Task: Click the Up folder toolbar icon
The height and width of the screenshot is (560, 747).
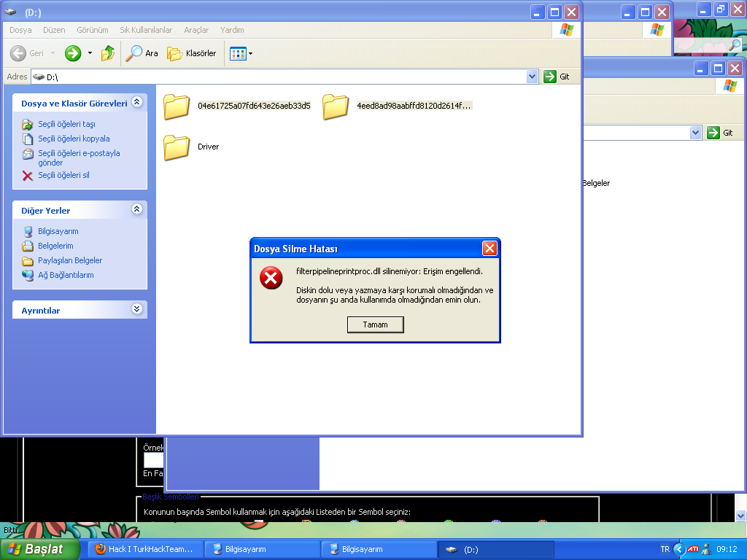Action: (108, 53)
